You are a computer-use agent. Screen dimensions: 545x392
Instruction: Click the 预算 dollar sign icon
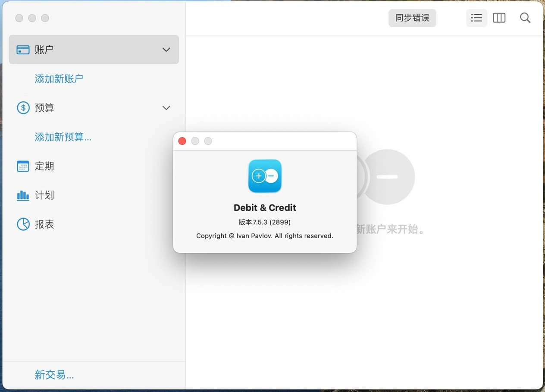(23, 108)
